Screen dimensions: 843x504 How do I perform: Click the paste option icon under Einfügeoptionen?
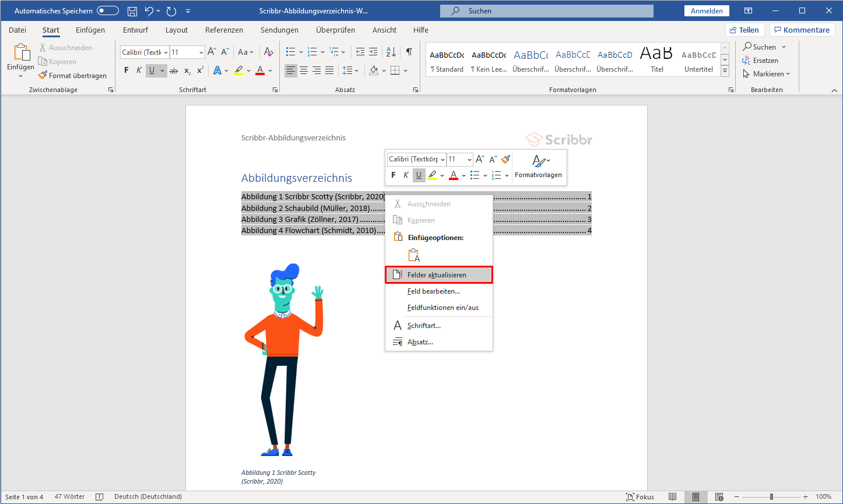(414, 255)
